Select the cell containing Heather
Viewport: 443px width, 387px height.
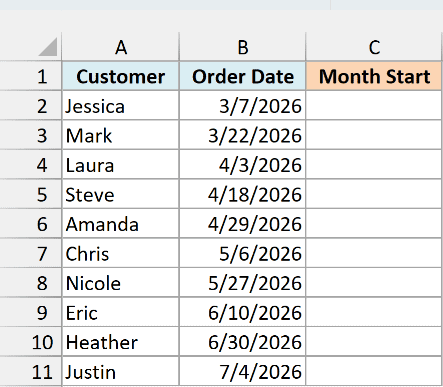point(121,342)
